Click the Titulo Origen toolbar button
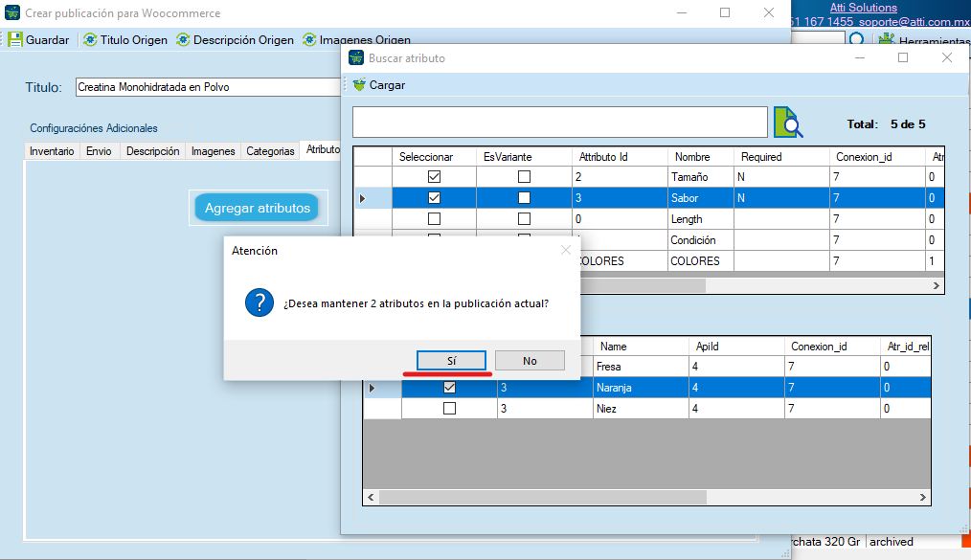971x560 pixels. [125, 40]
